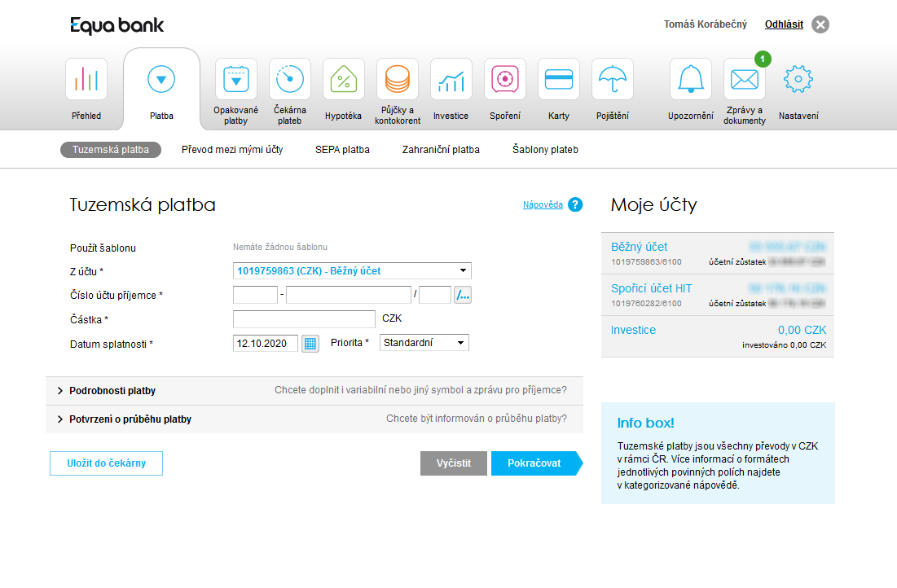Switch to SEPA platba tab
This screenshot has height=588, width=897.
(x=342, y=150)
